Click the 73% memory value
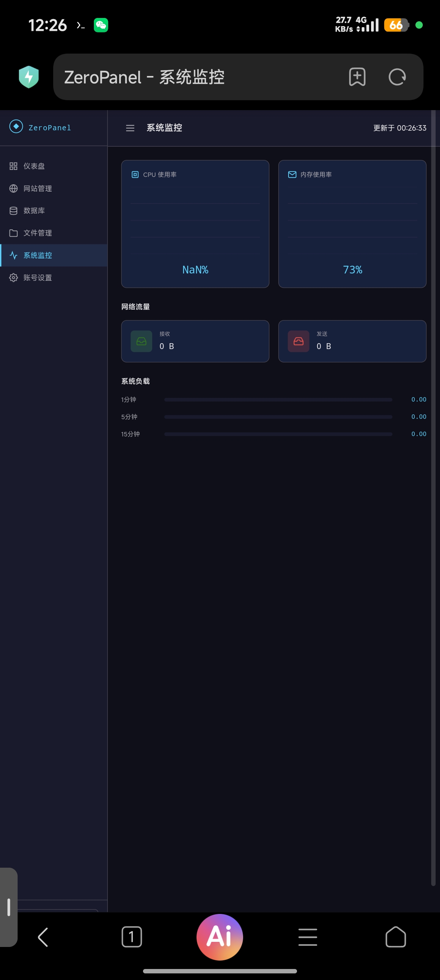Viewport: 440px width, 980px height. click(x=353, y=270)
